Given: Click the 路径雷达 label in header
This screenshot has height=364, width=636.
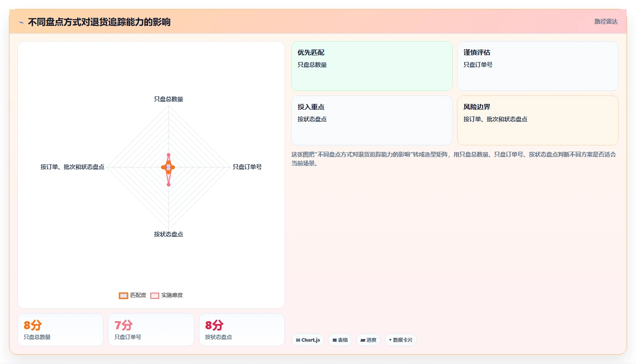Looking at the screenshot, I should tap(606, 21).
